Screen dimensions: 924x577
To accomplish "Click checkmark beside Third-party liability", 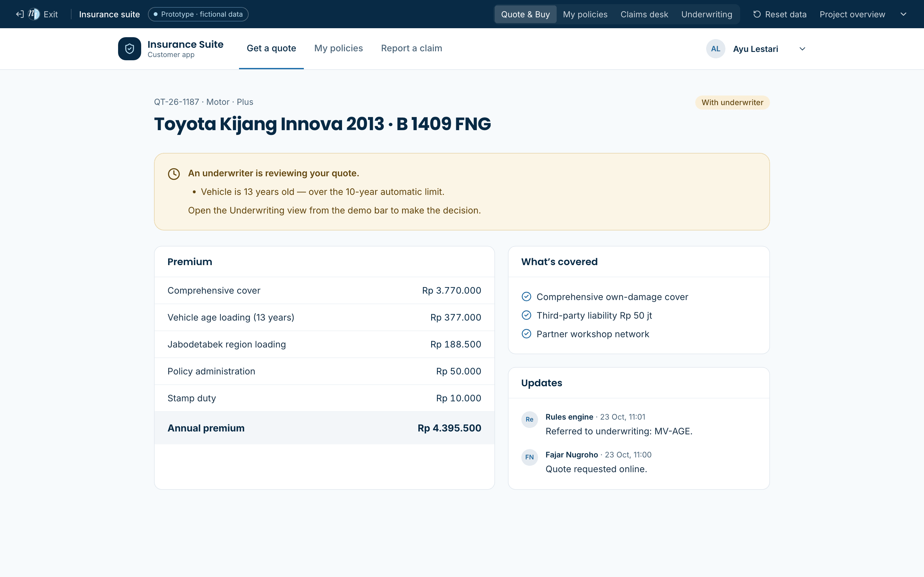I will point(526,315).
